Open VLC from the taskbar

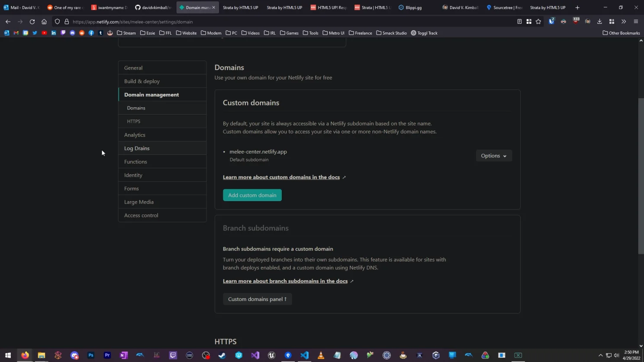tap(320, 356)
